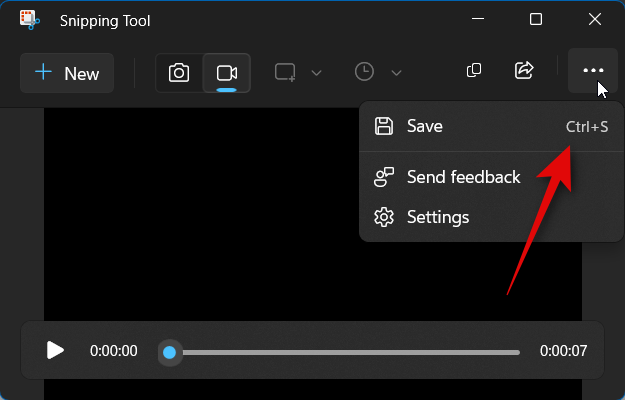Select the video Record mode toggle
Screen dimensions: 625x400
coord(227,73)
